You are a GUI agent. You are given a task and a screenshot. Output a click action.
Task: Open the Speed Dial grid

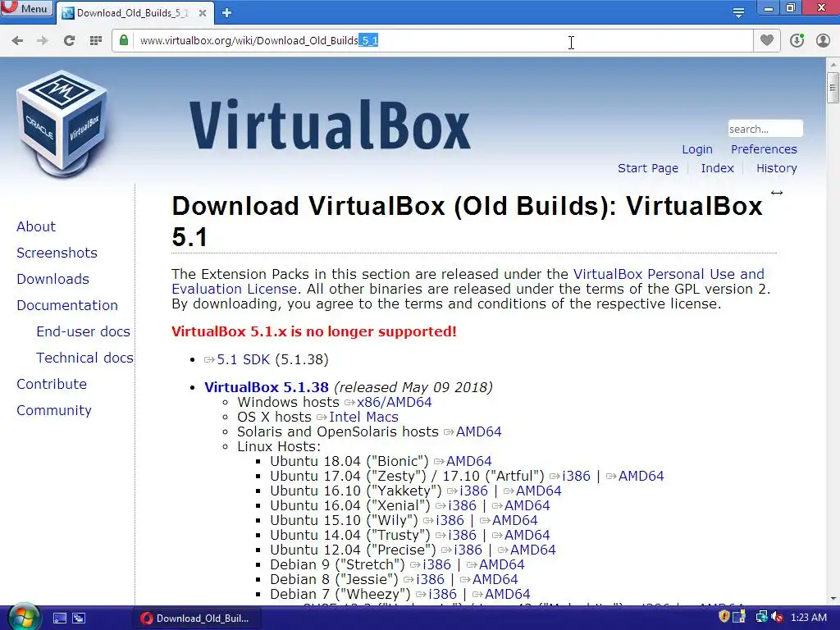coord(96,41)
